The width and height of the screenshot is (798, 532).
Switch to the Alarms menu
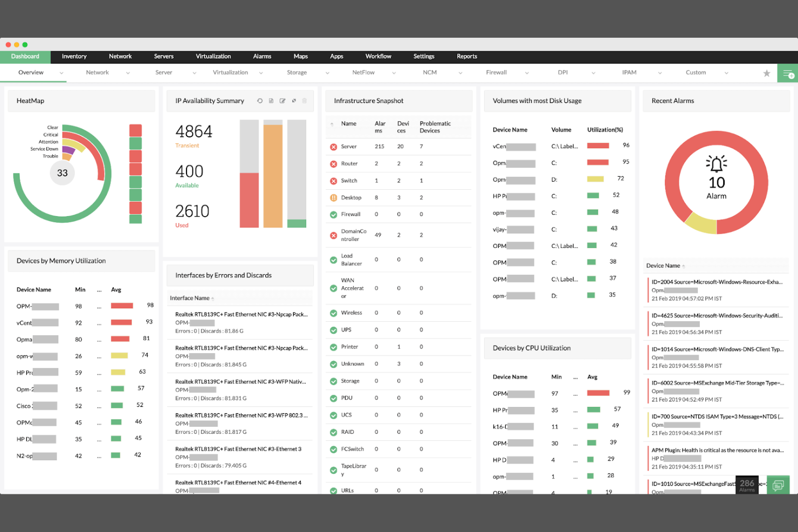point(262,56)
